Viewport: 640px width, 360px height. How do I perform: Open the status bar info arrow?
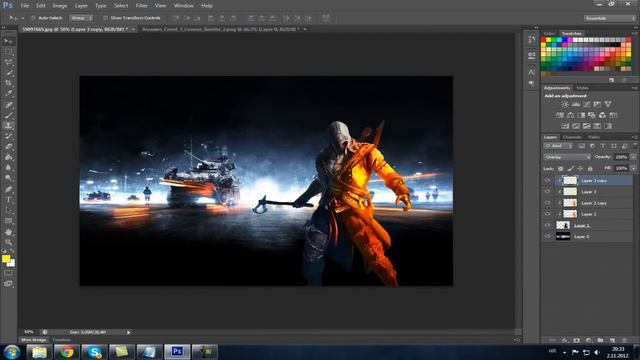[x=129, y=332]
